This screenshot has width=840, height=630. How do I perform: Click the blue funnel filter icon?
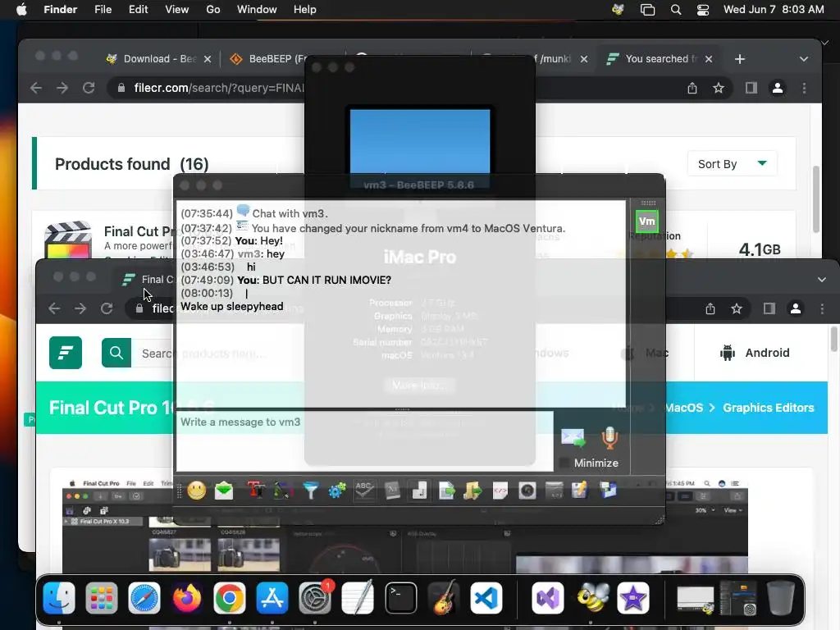[310, 491]
